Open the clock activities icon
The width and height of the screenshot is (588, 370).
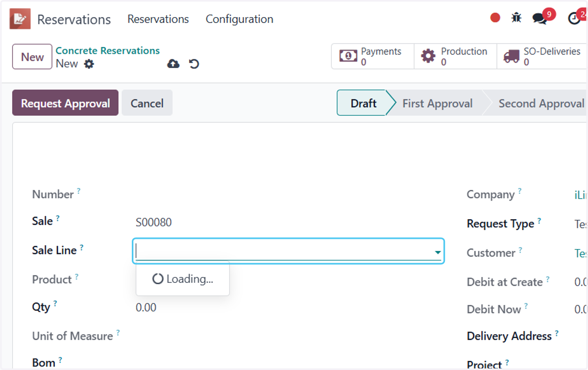pyautogui.click(x=574, y=19)
